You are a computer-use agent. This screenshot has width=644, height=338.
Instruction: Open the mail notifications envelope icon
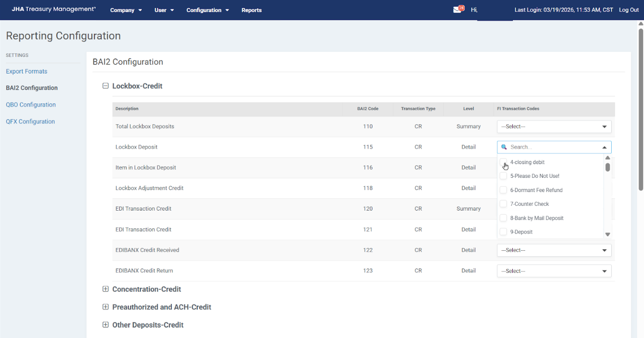tap(458, 9)
